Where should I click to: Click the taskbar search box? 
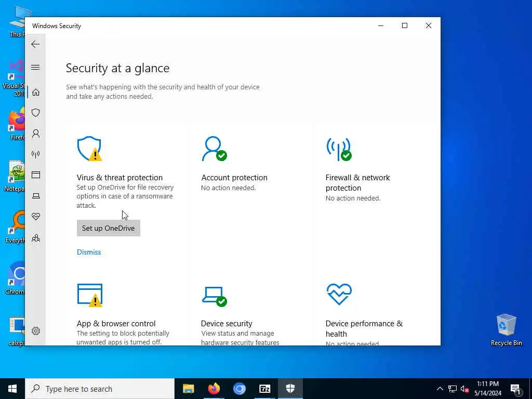[x=100, y=389]
